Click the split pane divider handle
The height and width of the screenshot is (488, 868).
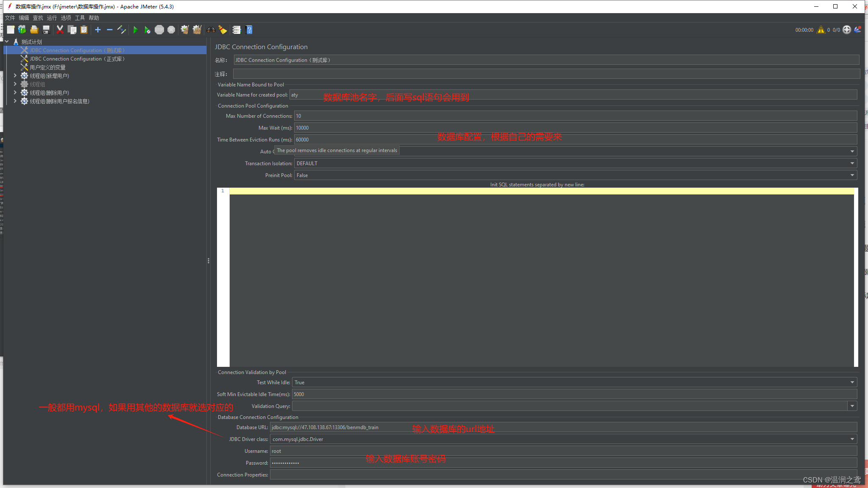209,261
